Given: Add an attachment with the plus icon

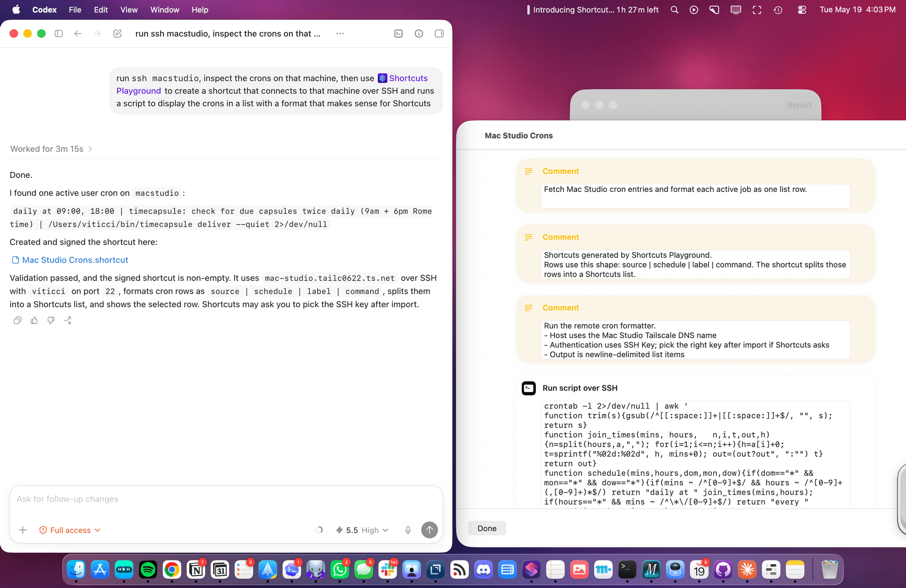Looking at the screenshot, I should tap(23, 530).
